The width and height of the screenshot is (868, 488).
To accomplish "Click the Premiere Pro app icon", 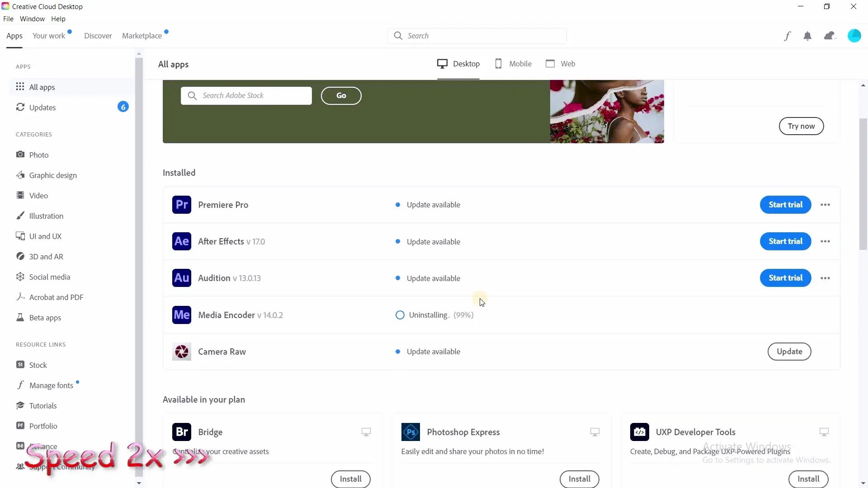I will coord(181,205).
